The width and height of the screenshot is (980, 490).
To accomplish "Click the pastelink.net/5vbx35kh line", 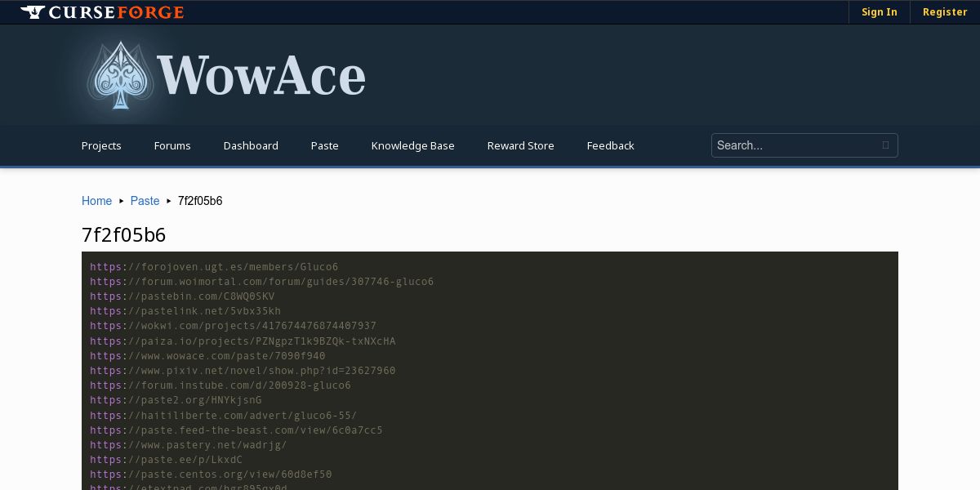I will click(x=185, y=311).
